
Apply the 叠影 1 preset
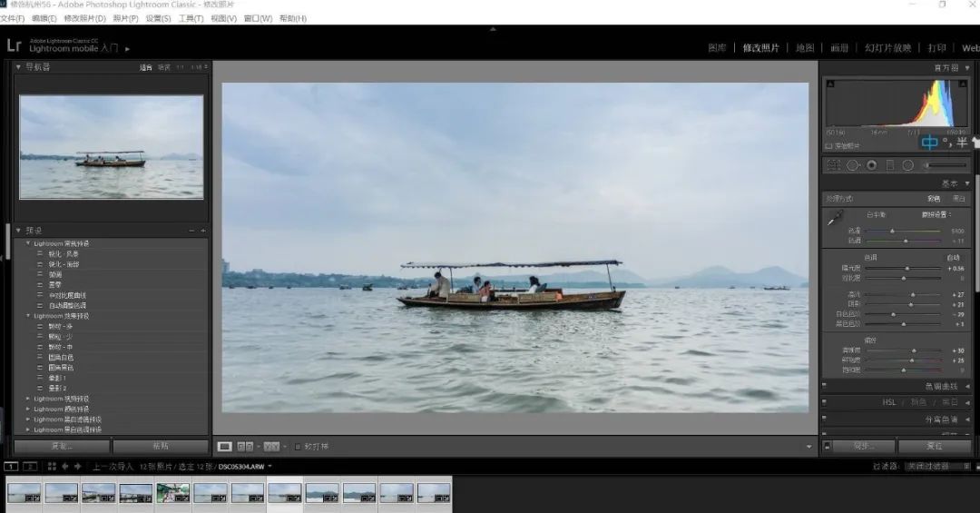coord(57,378)
